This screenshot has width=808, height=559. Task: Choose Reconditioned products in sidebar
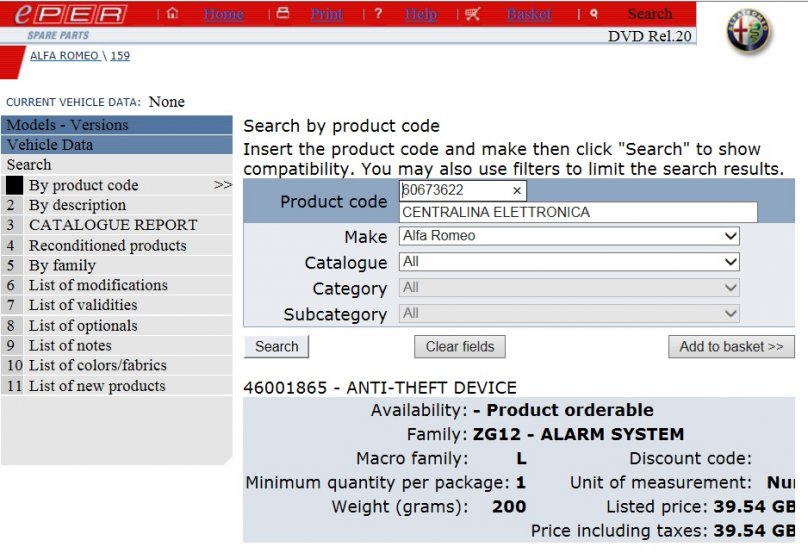[107, 245]
